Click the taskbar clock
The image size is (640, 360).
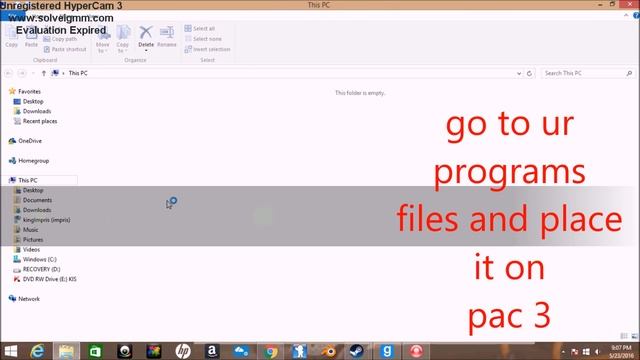coord(621,351)
